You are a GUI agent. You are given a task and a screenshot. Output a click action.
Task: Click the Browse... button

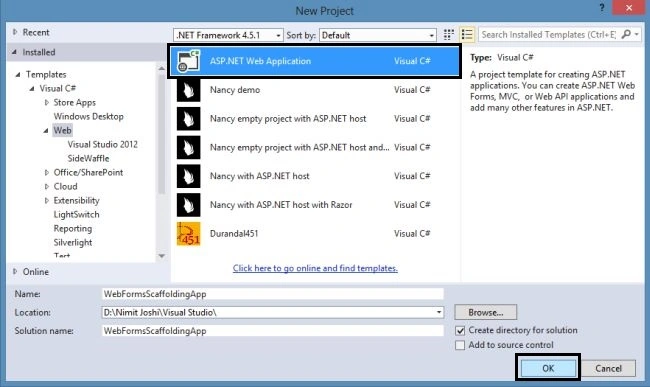(x=485, y=312)
